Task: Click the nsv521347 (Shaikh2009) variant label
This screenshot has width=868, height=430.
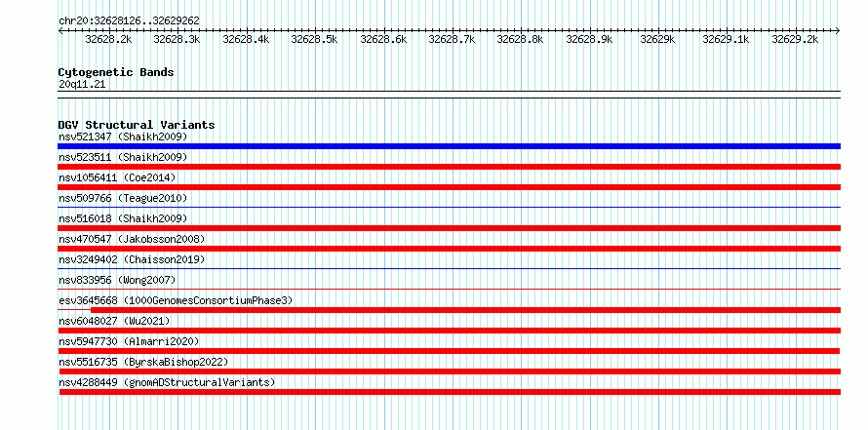Action: 123,137
